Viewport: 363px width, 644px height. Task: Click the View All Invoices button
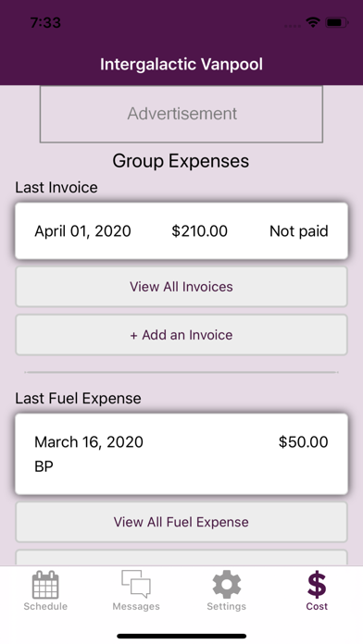[x=181, y=287]
